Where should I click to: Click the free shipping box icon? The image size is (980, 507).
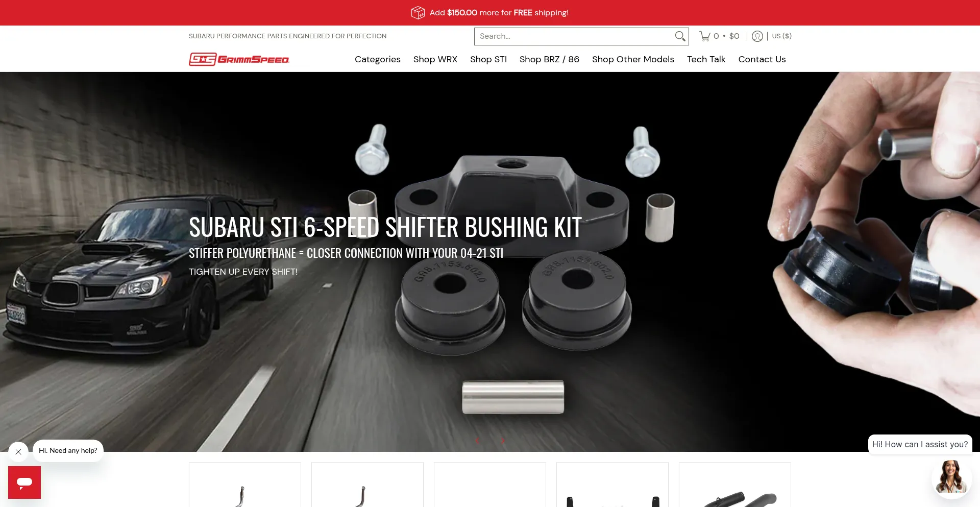tap(418, 13)
